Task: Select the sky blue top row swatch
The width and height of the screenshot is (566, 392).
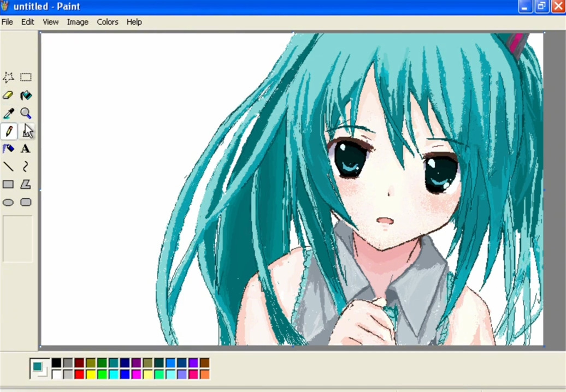Action: click(x=170, y=363)
